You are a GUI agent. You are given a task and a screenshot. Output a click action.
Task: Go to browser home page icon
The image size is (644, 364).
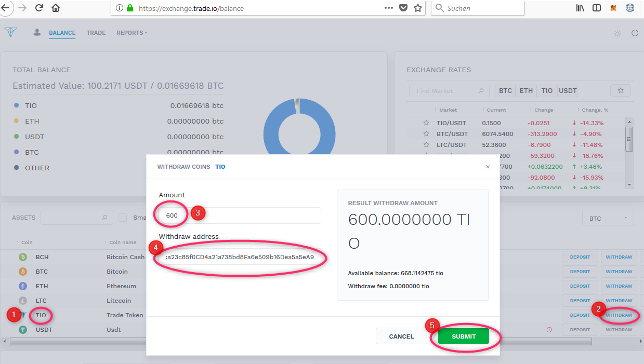56,8
